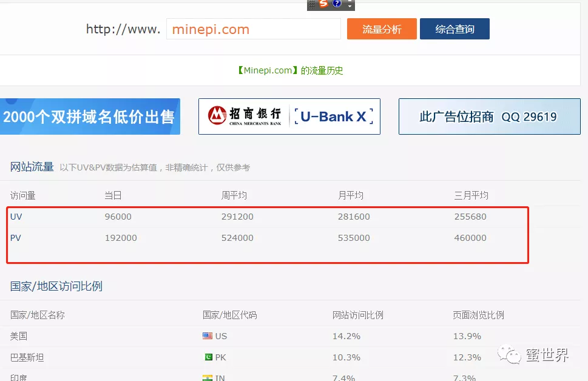Click the PV daily value 192000
The height and width of the screenshot is (381, 588).
click(x=121, y=238)
